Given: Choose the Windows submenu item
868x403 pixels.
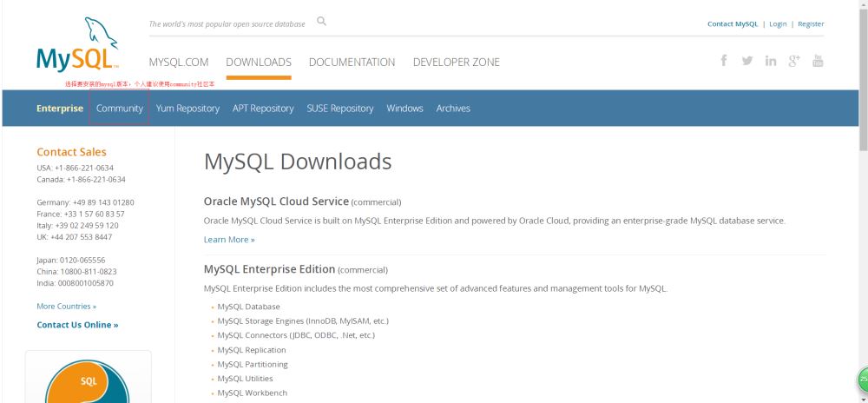Looking at the screenshot, I should (404, 109).
